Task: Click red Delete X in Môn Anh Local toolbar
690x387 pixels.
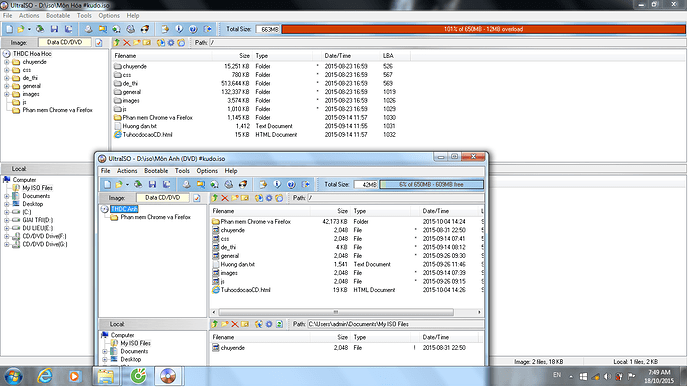Action: tap(235, 324)
